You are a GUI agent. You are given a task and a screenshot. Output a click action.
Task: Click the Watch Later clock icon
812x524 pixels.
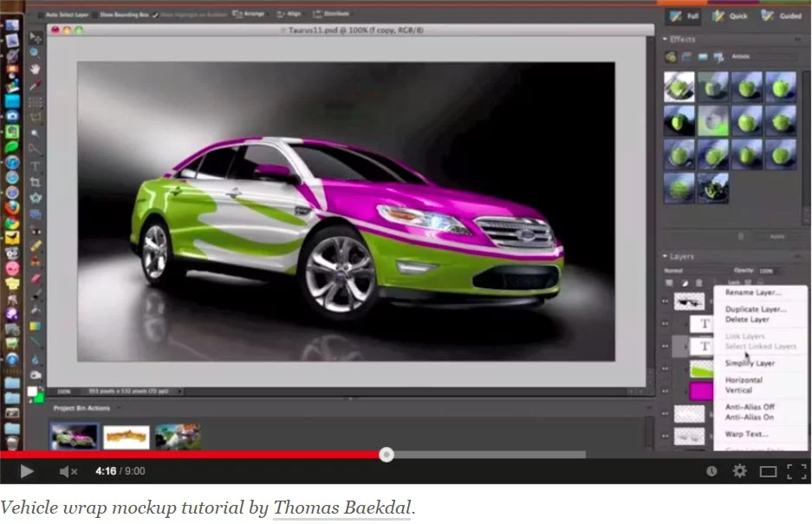coord(711,470)
